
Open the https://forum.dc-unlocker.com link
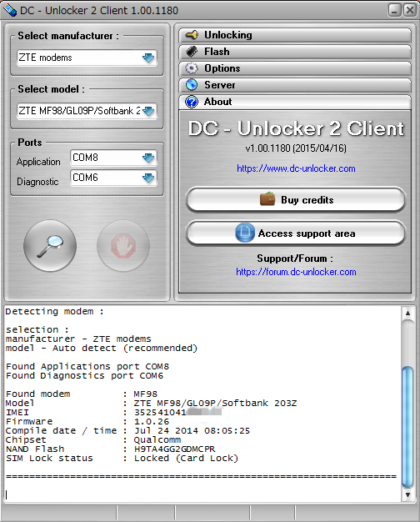296,272
